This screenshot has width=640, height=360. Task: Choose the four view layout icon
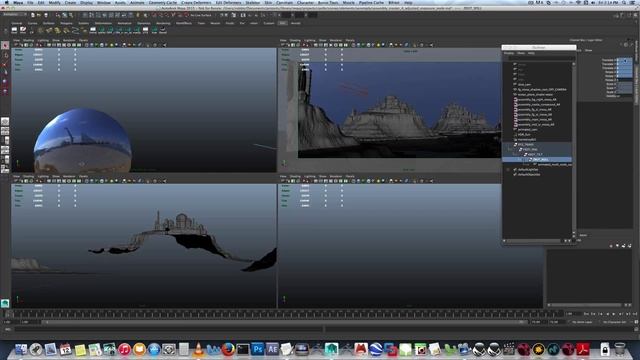(5, 131)
